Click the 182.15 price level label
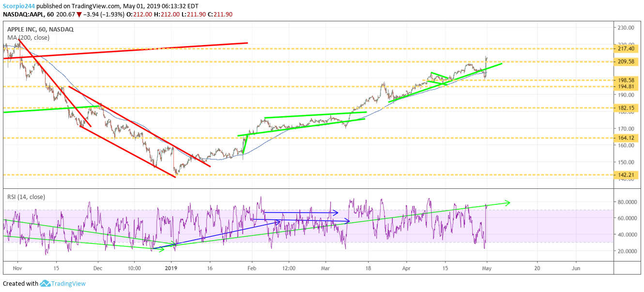Viewport: 644px width, 292px height. point(626,108)
